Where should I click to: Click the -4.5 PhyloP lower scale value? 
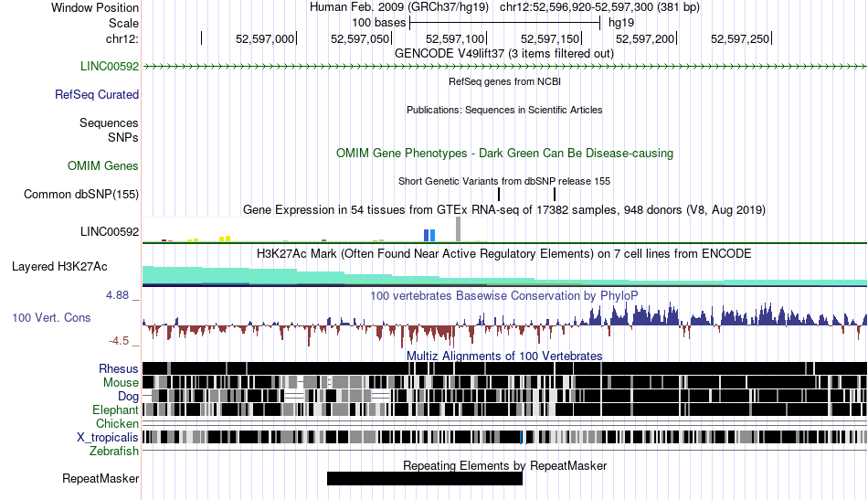[119, 341]
